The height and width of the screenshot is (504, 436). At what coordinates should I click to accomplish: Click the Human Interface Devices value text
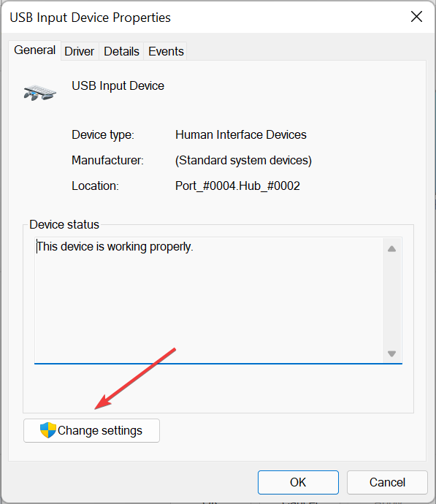pos(241,134)
